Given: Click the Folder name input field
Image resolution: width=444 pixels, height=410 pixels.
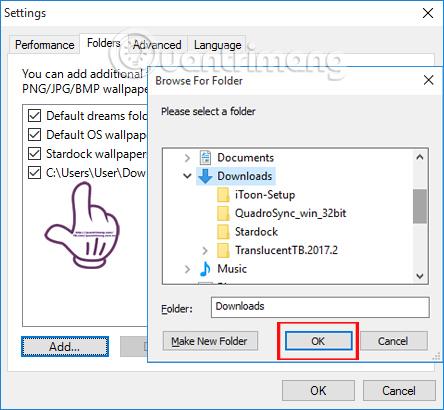Looking at the screenshot, I should pos(320,307).
